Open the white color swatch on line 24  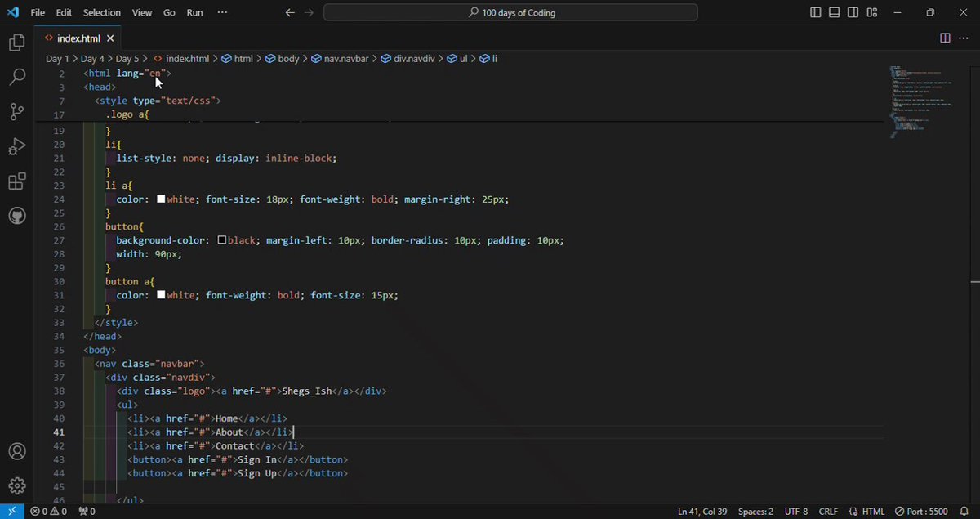[161, 199]
